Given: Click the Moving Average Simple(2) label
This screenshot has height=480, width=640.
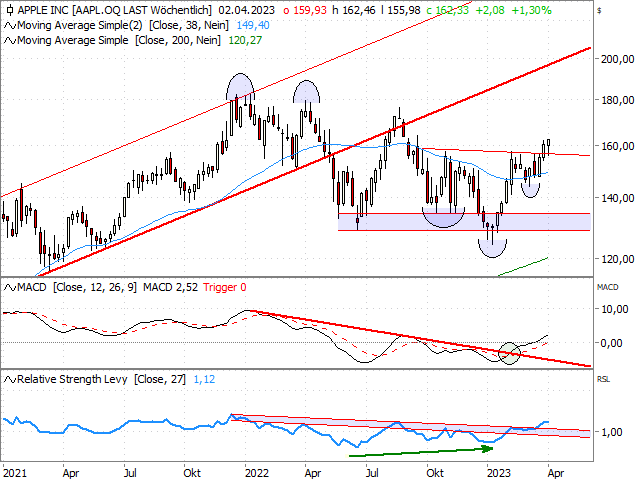Looking at the screenshot, I should 80,26.
